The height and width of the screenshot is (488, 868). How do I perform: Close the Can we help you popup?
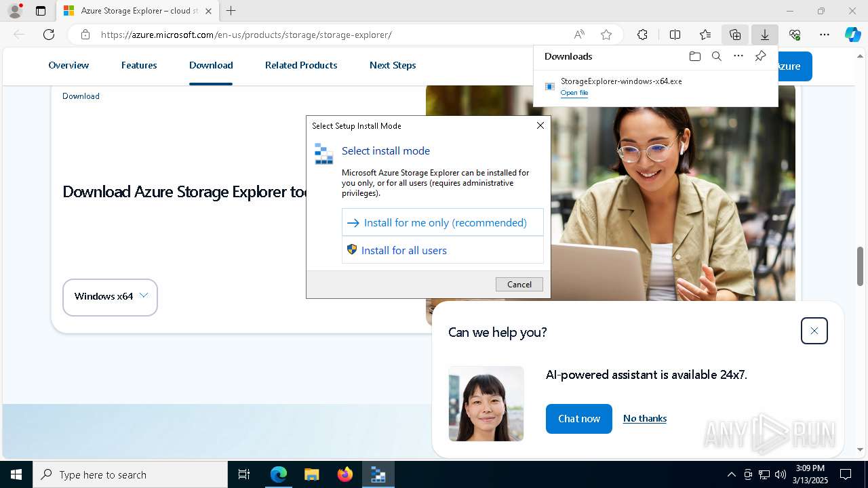(814, 331)
